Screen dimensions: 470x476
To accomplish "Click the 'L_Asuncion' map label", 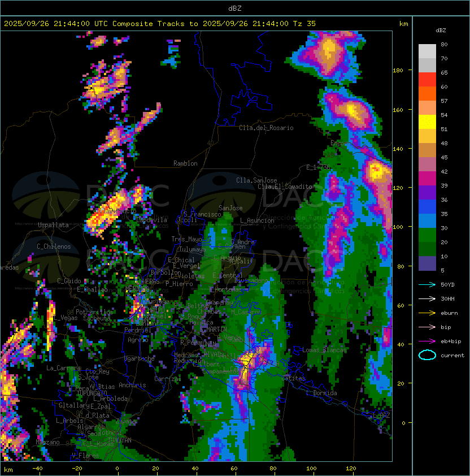I will click(257, 220).
